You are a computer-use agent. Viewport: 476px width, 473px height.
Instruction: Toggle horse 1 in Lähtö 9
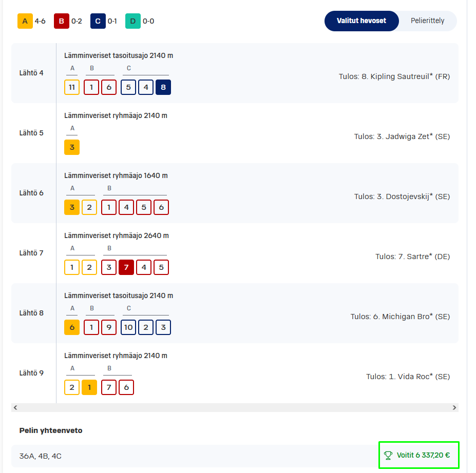tap(89, 387)
